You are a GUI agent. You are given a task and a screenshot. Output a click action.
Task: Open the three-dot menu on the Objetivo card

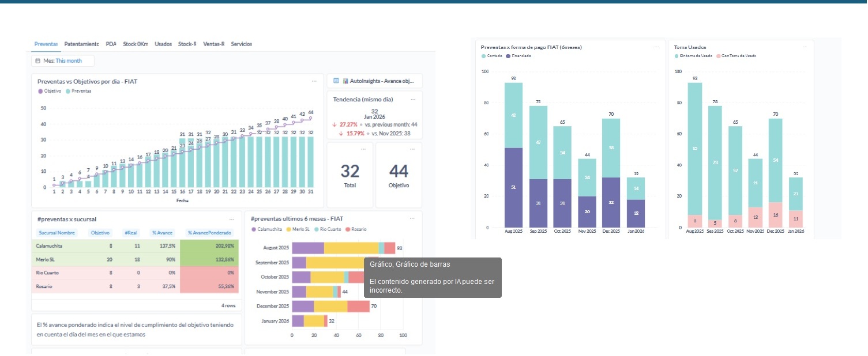point(412,149)
